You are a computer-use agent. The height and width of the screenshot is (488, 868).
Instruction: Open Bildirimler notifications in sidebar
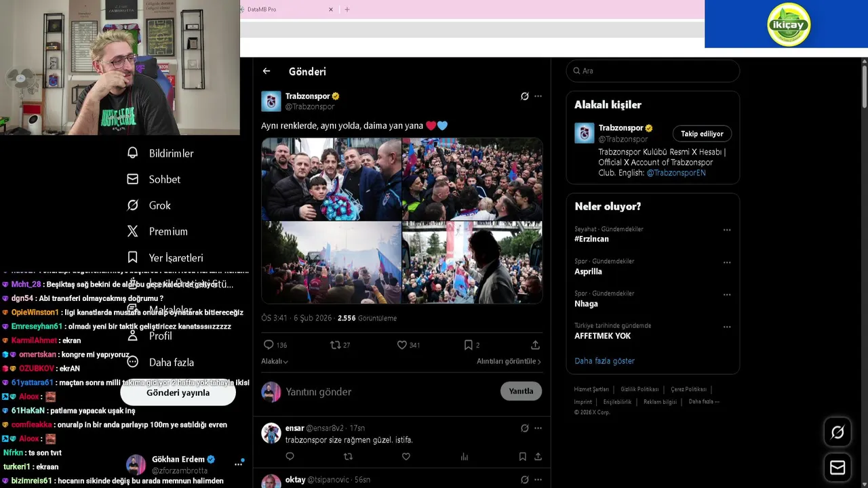point(161,153)
